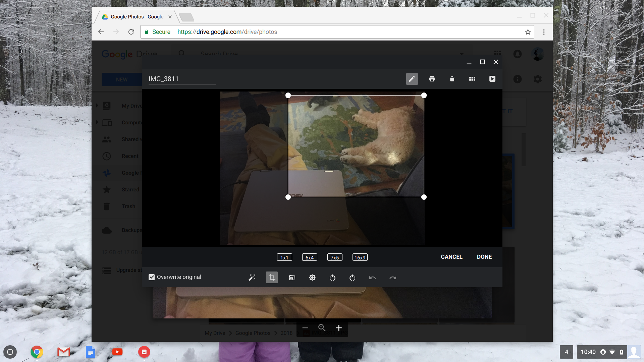644x362 pixels.
Task: Click the undo icon
Action: (372, 278)
